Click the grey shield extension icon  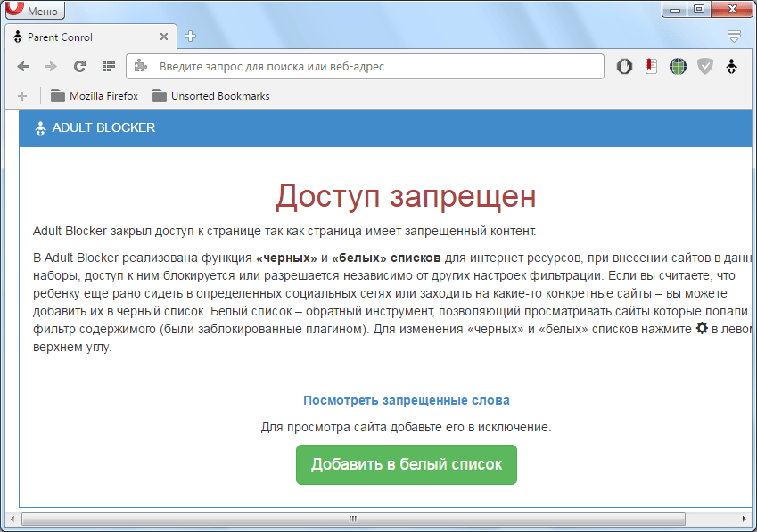click(705, 67)
